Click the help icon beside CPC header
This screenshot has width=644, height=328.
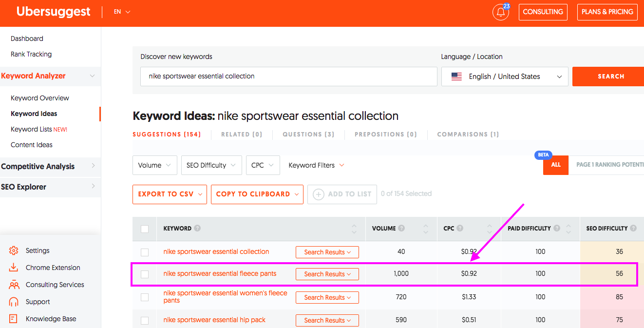(460, 228)
